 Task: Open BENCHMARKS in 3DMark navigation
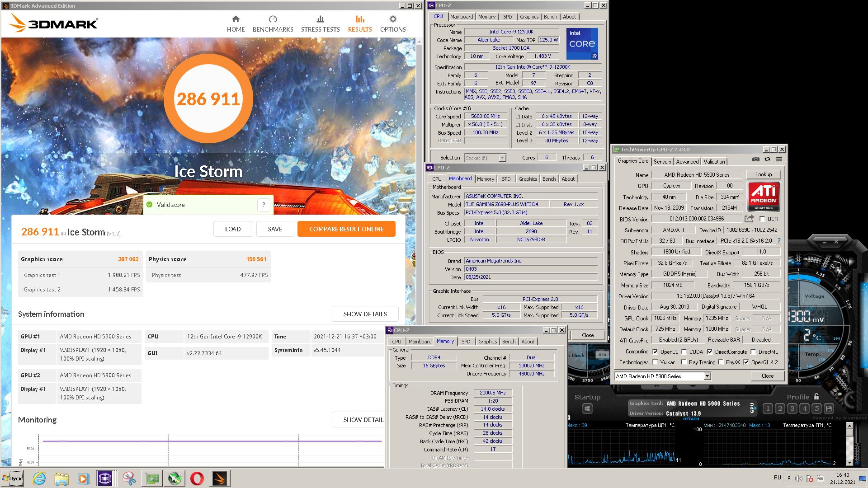pos(273,24)
